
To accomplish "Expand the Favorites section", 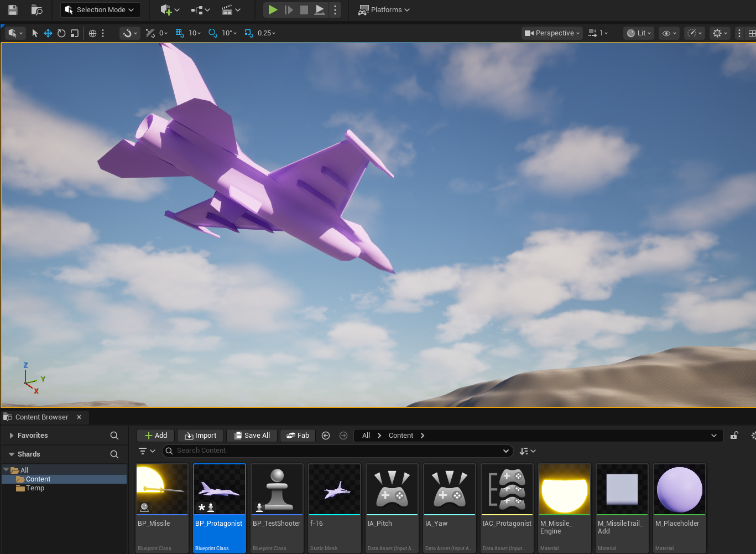I will [12, 436].
